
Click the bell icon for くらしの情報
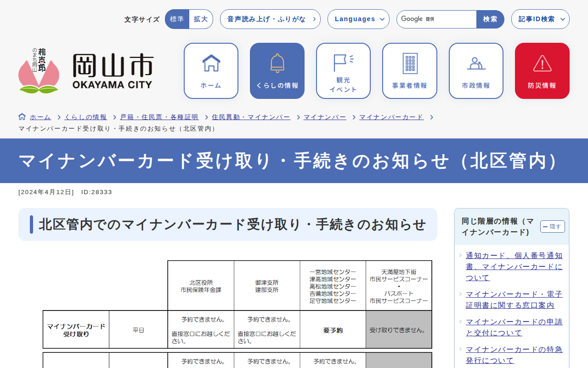[x=277, y=63]
